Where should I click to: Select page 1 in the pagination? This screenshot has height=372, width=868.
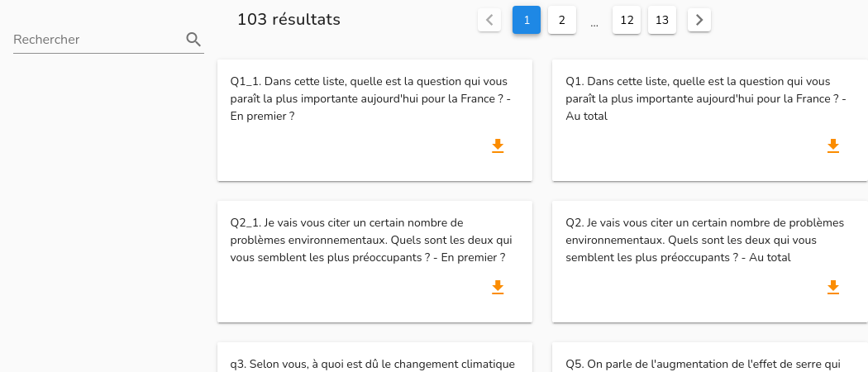point(527,20)
